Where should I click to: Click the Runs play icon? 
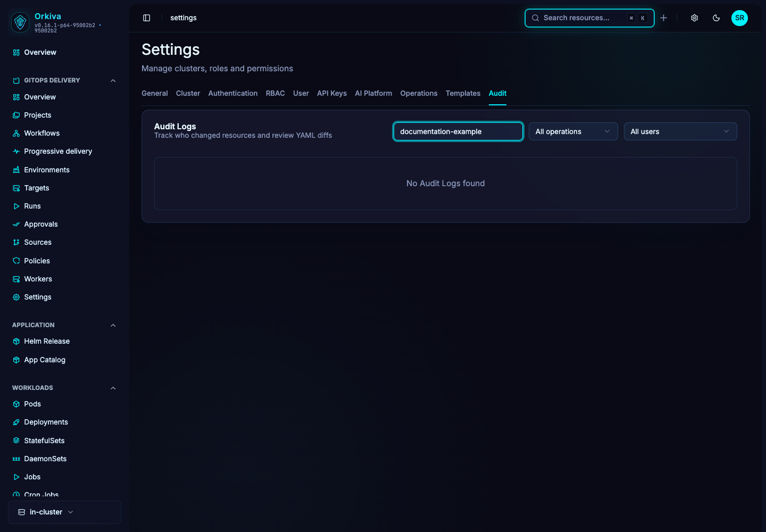pos(16,206)
